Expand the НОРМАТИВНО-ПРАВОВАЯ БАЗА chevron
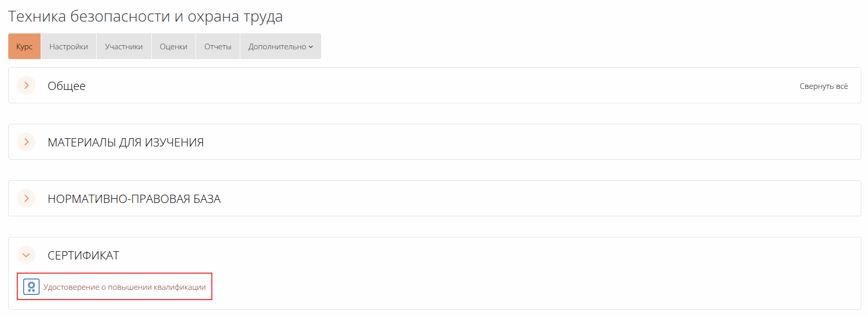The image size is (868, 317). click(x=26, y=198)
